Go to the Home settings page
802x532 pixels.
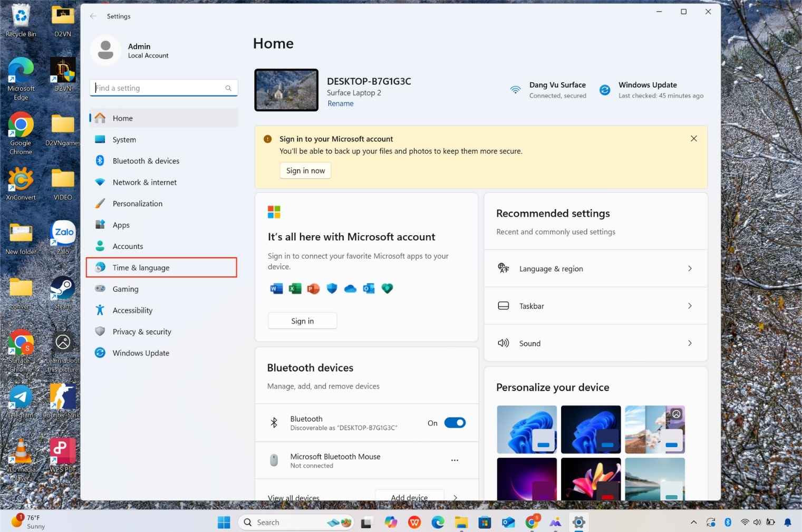click(x=122, y=118)
